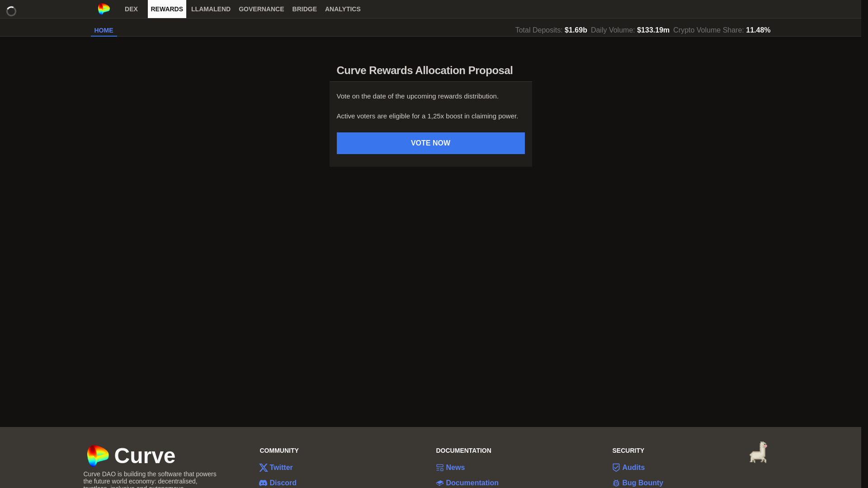Click the llama mascot image
The image size is (868, 488).
[758, 452]
